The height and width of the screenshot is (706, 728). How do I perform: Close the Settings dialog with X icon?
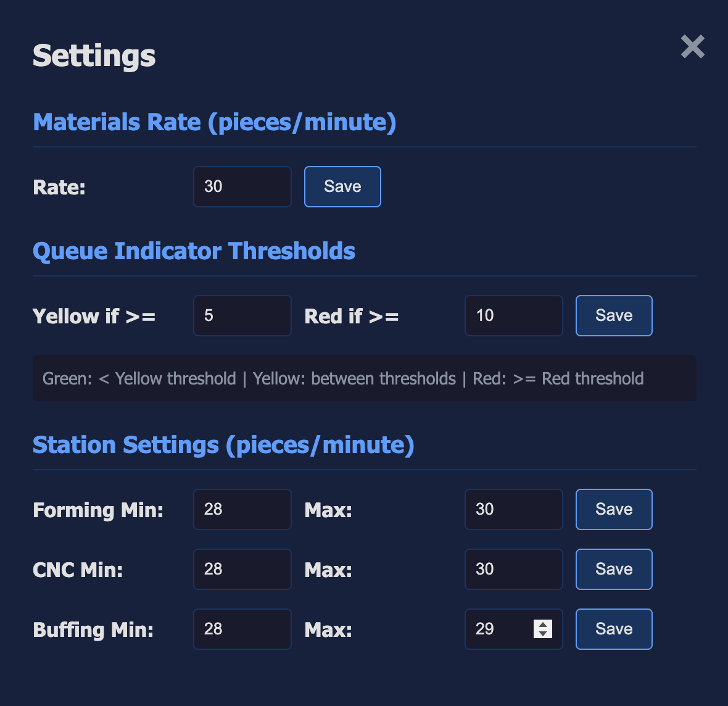[x=692, y=47]
